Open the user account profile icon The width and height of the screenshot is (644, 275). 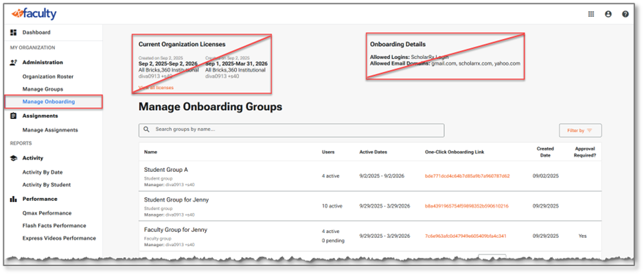pyautogui.click(x=608, y=14)
